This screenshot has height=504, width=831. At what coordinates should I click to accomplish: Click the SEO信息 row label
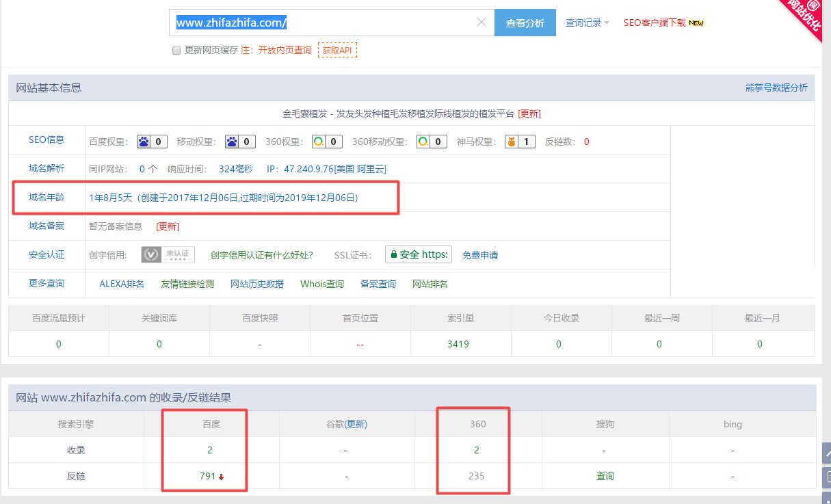click(47, 140)
